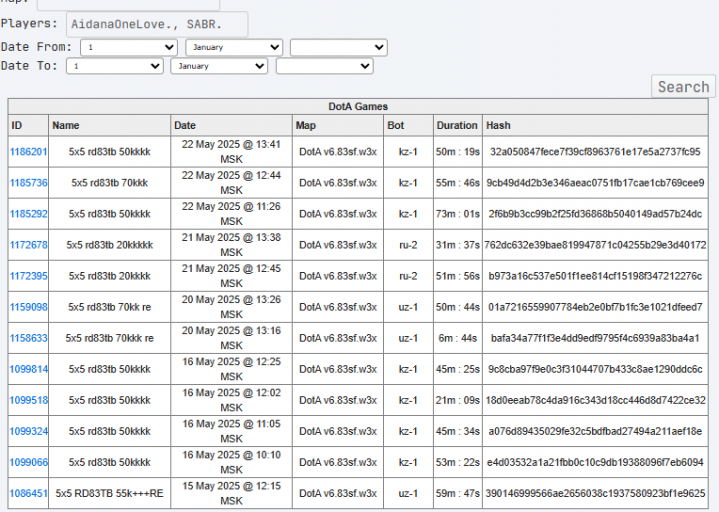Select date '22 May 2025 @ 13:41 MSK'
This screenshot has height=512, width=719.
pyautogui.click(x=232, y=152)
